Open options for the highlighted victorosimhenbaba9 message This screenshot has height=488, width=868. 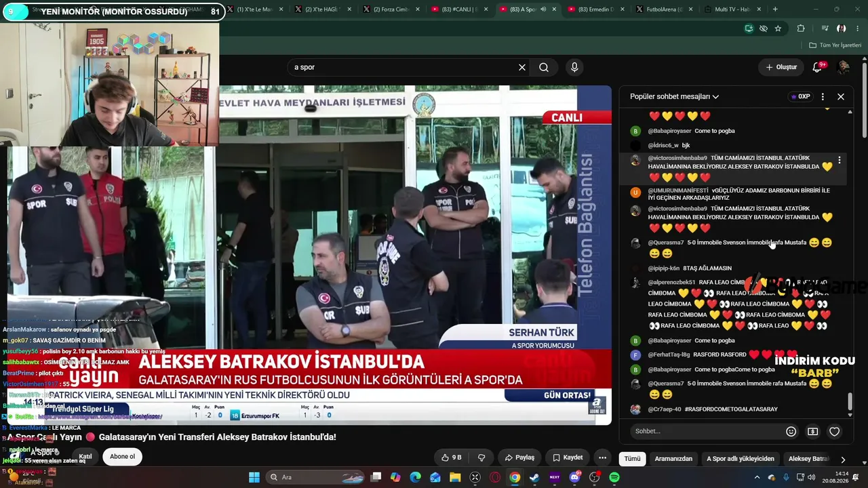840,161
